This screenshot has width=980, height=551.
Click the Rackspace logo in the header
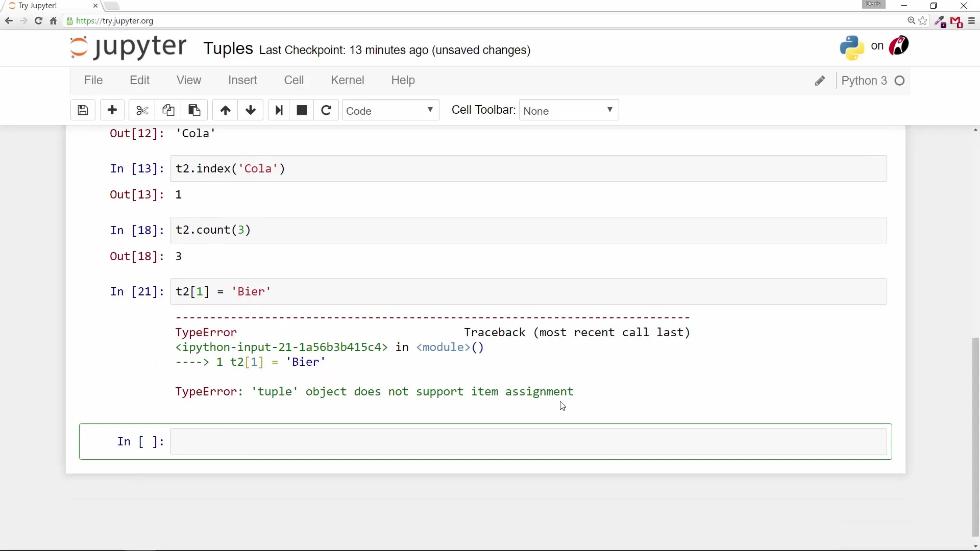point(899,46)
